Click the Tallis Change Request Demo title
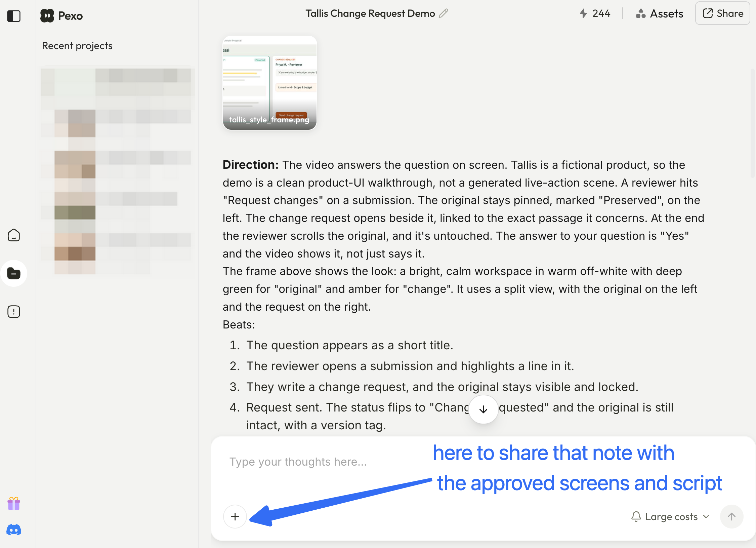The image size is (756, 548). [370, 13]
